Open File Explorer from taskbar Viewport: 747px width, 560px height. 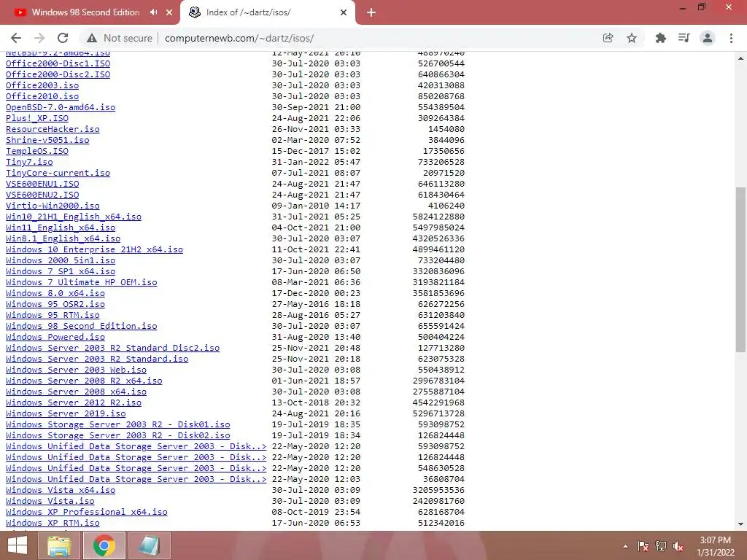point(59,545)
